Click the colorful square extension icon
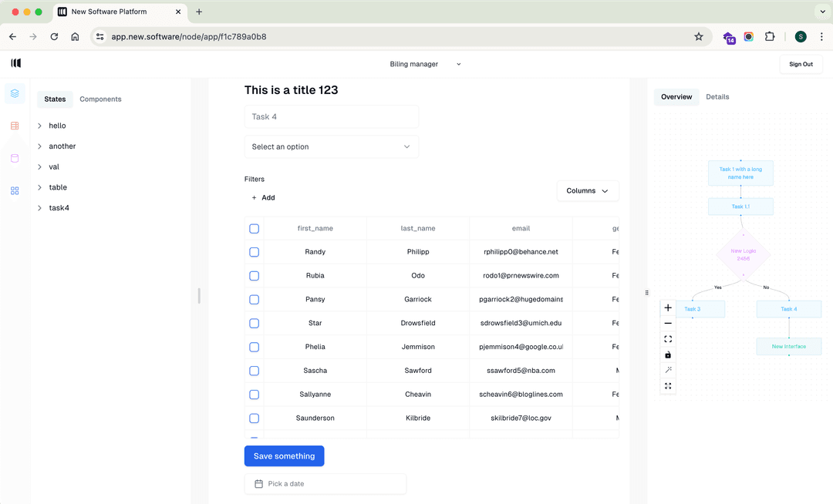The height and width of the screenshot is (504, 833). click(748, 37)
